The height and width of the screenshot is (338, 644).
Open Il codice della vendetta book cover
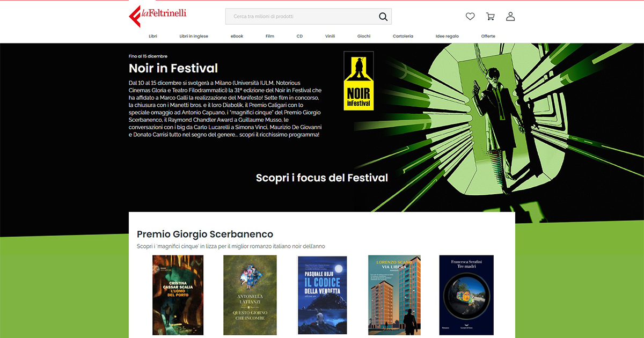pos(322,296)
